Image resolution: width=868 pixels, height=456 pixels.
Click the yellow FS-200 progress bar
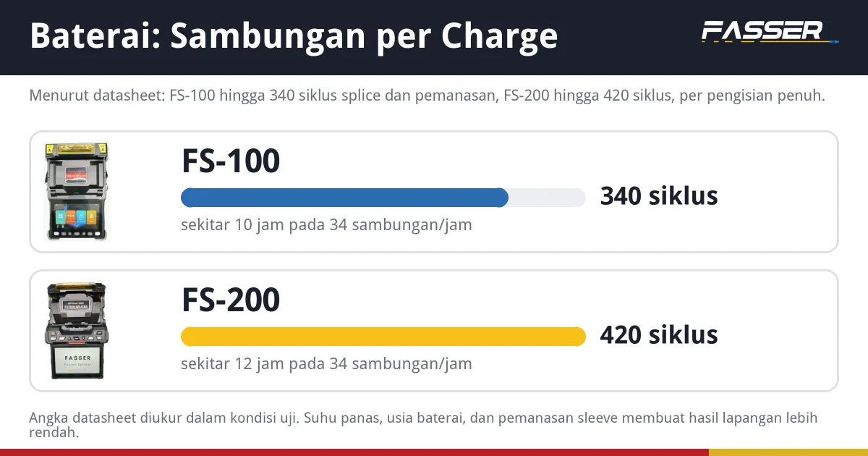click(383, 337)
